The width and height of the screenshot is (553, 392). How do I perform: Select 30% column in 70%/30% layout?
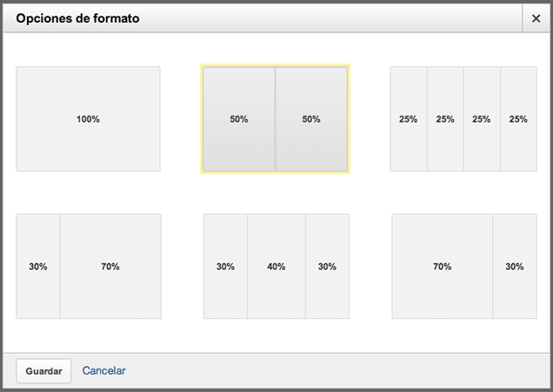tap(515, 266)
